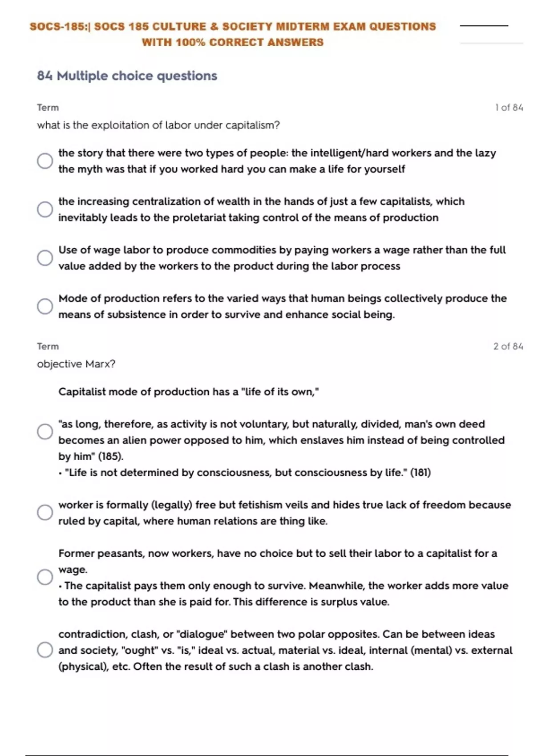Pick the 'contradiction, clash, or dialogue' radio option
The height and width of the screenshot is (756, 534).
(x=45, y=650)
